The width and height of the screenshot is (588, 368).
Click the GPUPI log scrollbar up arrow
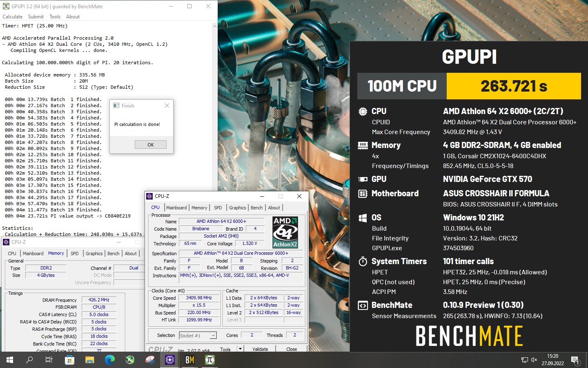point(215,26)
